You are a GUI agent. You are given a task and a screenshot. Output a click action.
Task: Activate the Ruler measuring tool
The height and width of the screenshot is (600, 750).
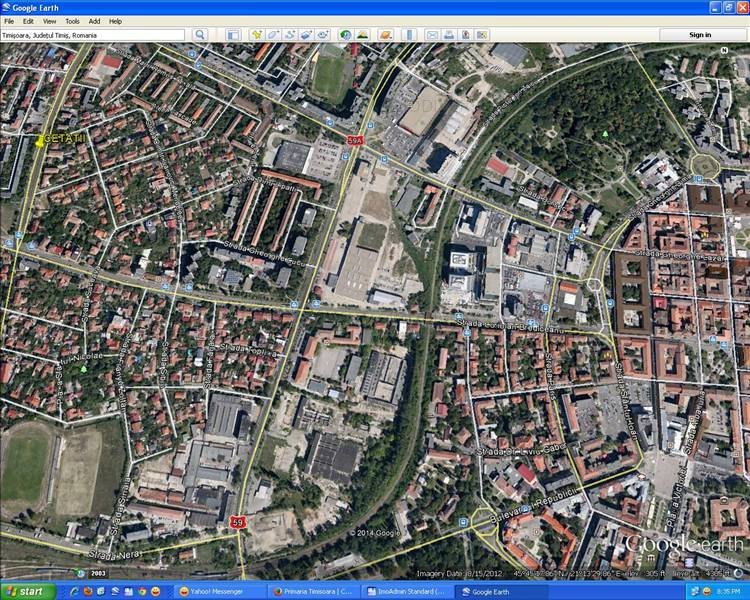pyautogui.click(x=409, y=35)
